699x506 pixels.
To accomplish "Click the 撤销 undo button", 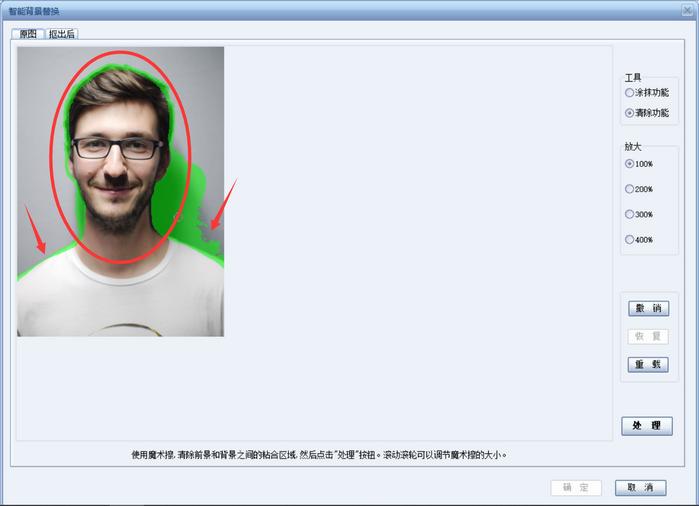I will [x=649, y=309].
